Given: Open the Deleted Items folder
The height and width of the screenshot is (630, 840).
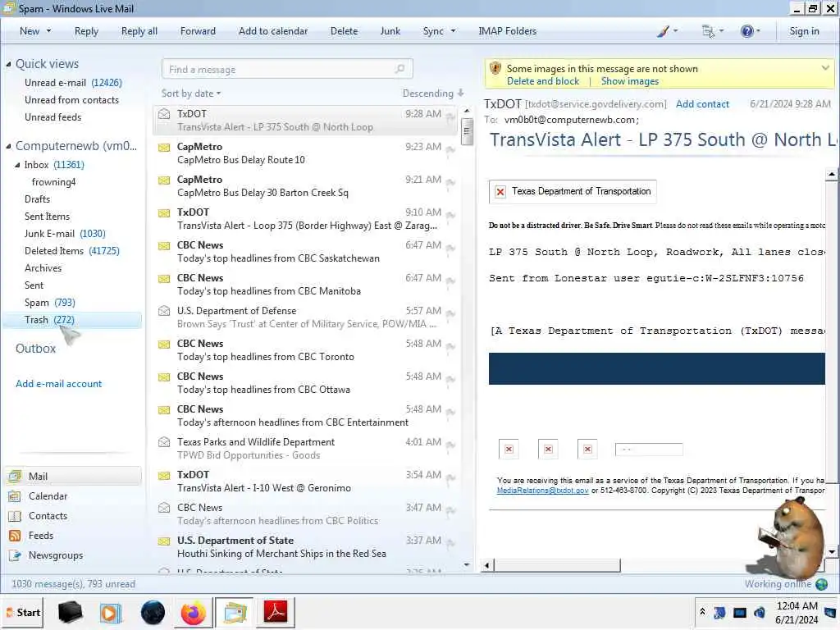Looking at the screenshot, I should pyautogui.click(x=72, y=251).
